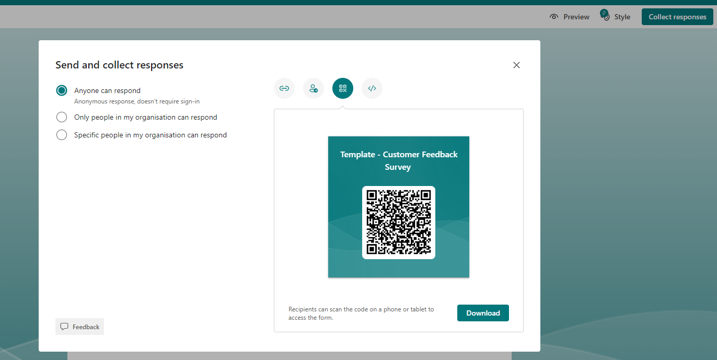Open the embed code sharing icon
717x360 pixels.
click(372, 88)
